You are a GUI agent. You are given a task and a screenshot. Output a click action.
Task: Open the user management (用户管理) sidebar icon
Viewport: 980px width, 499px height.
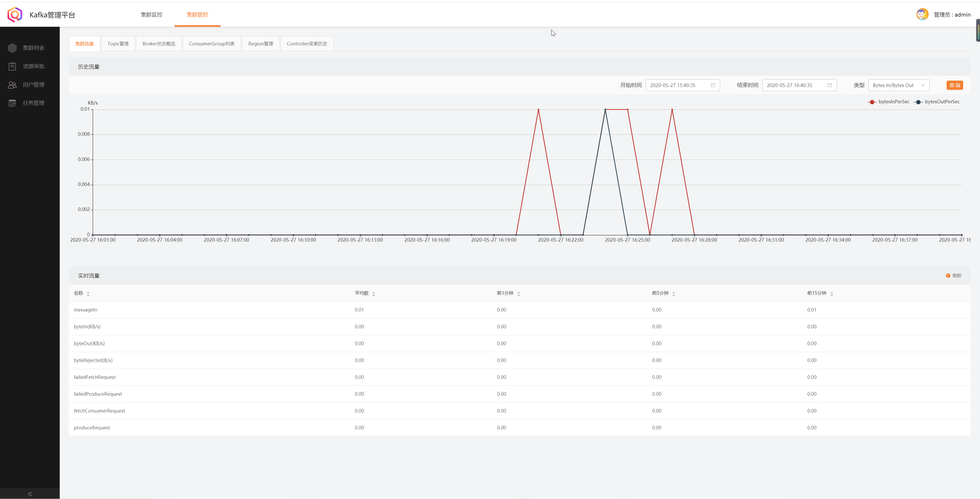12,85
